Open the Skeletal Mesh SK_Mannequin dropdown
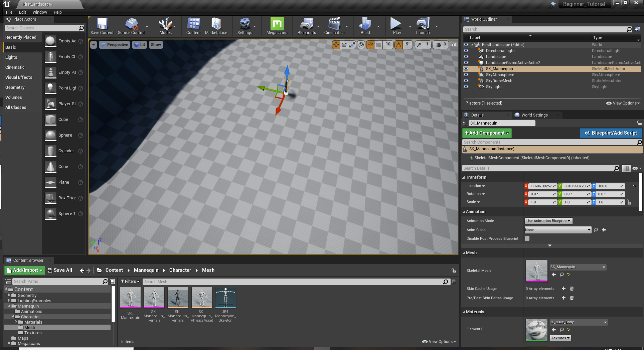Viewport: 644px width, 350px height. [578, 267]
